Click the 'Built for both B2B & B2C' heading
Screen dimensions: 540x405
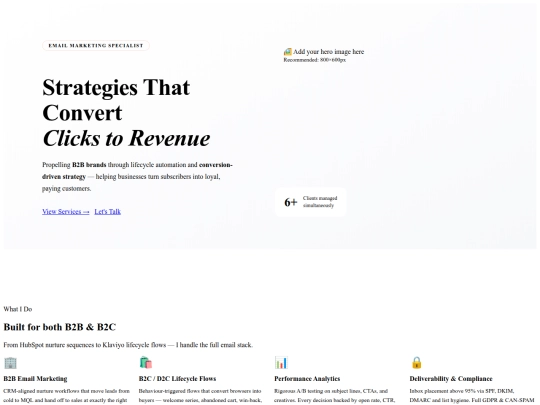pos(60,327)
